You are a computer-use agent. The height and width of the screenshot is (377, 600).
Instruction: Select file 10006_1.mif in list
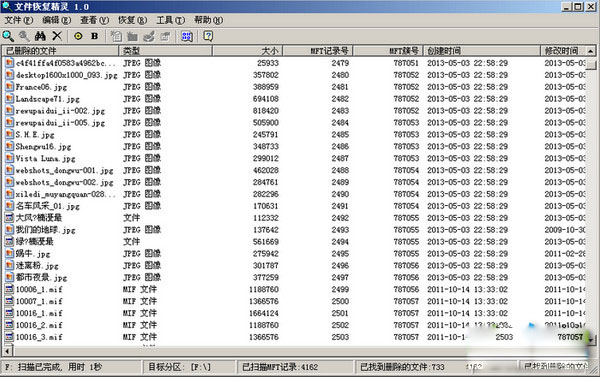[39, 289]
